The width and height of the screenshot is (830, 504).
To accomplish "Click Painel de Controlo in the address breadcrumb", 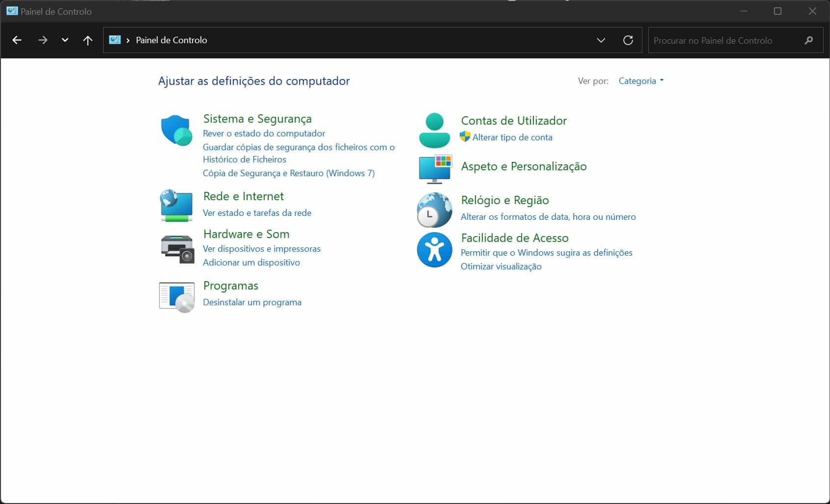I will (x=171, y=40).
